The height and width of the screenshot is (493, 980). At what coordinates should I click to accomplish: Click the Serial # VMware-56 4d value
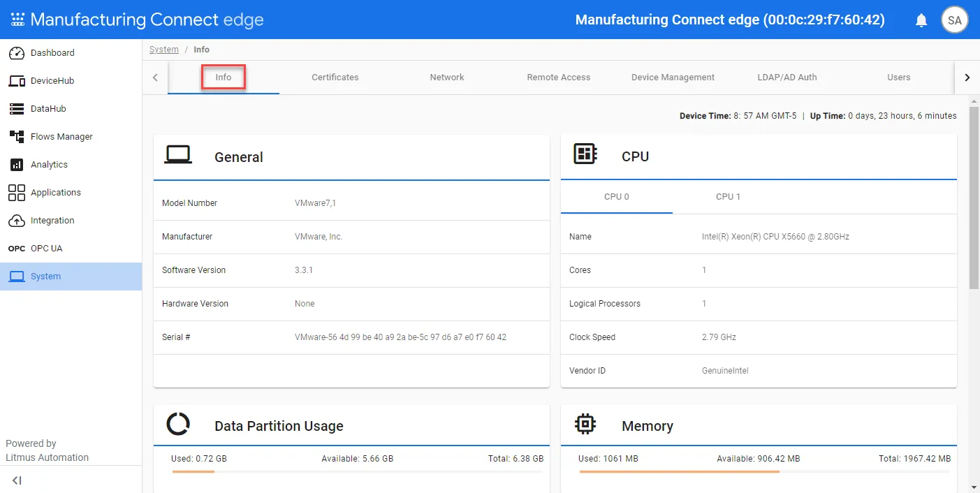tap(400, 337)
